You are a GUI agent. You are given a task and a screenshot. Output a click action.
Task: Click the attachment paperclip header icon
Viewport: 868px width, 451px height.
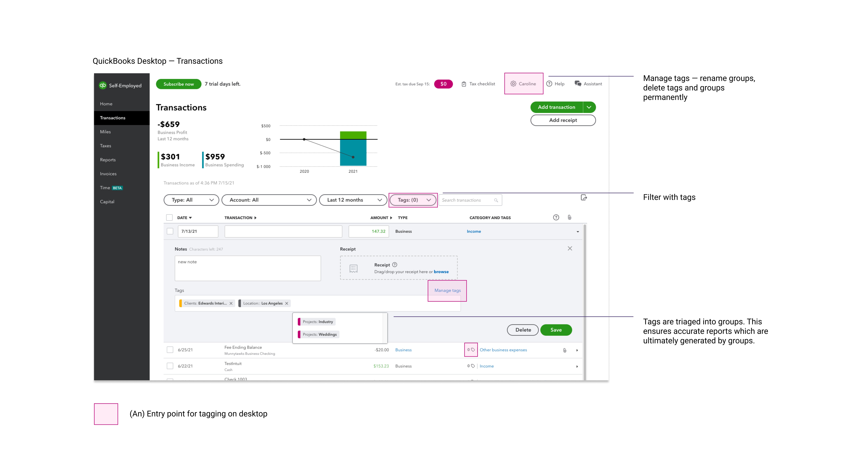[x=569, y=218]
